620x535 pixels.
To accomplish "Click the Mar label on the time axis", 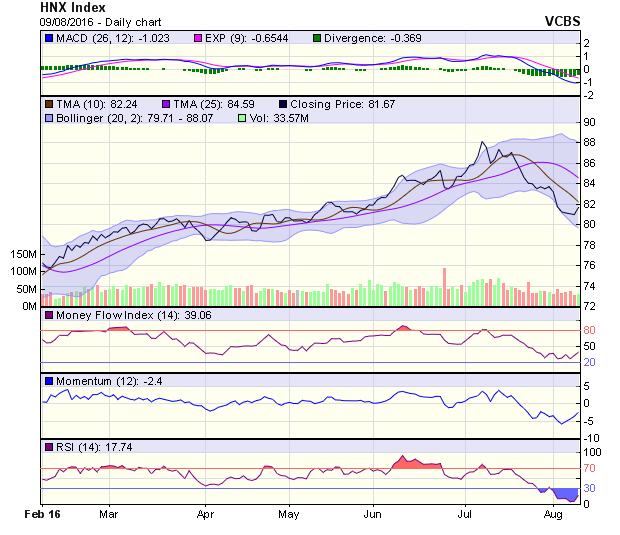I will (x=109, y=514).
